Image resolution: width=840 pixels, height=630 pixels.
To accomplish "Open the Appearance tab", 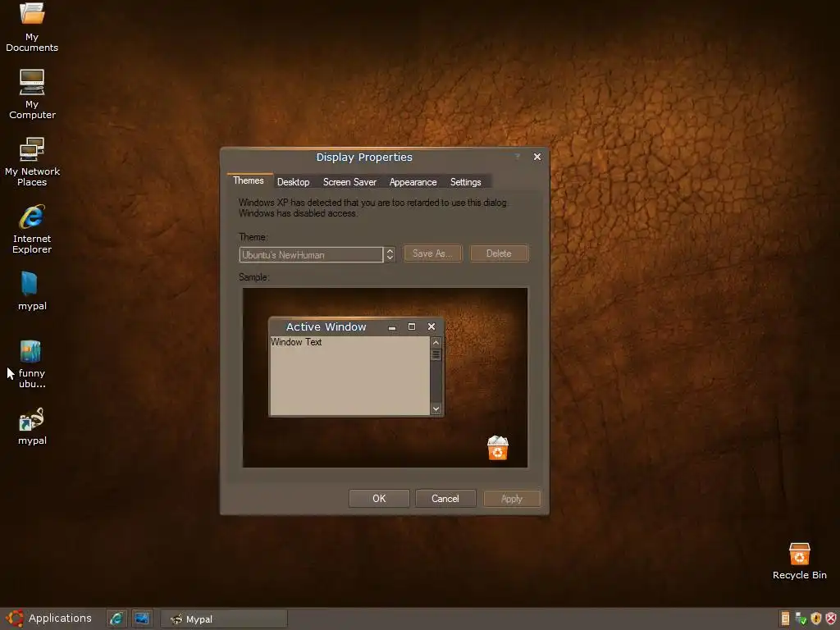I will (413, 182).
